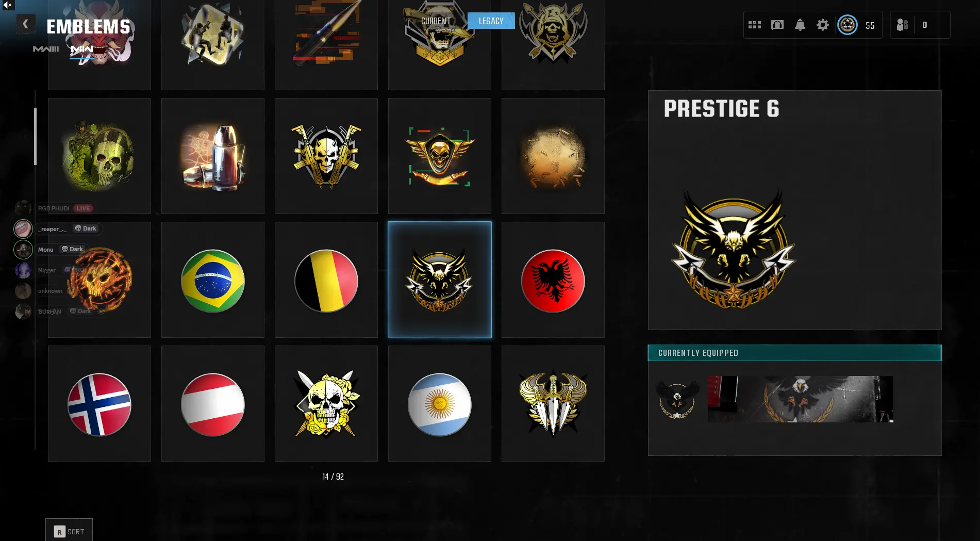Select the Belgium flag emblem
The height and width of the screenshot is (541, 980).
pos(326,280)
